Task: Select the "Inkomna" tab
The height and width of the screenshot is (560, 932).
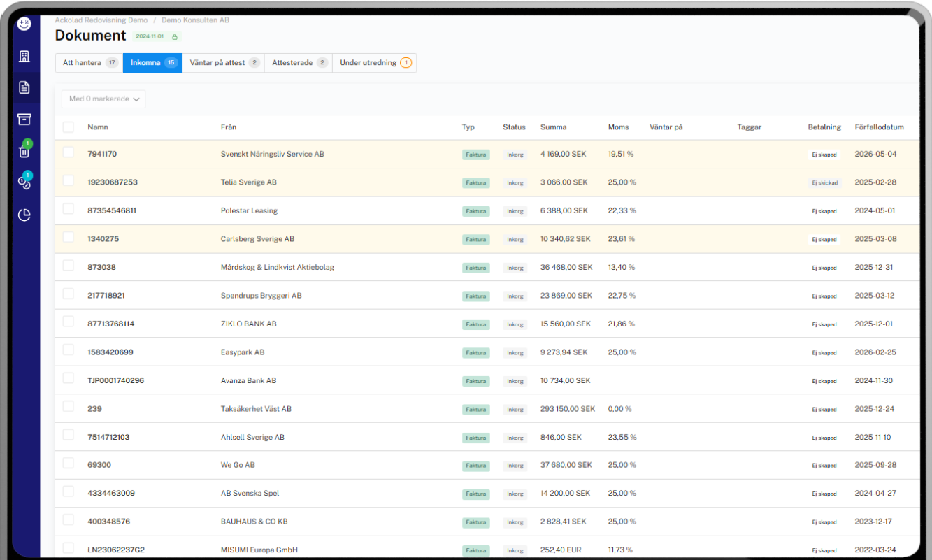Action: [153, 63]
